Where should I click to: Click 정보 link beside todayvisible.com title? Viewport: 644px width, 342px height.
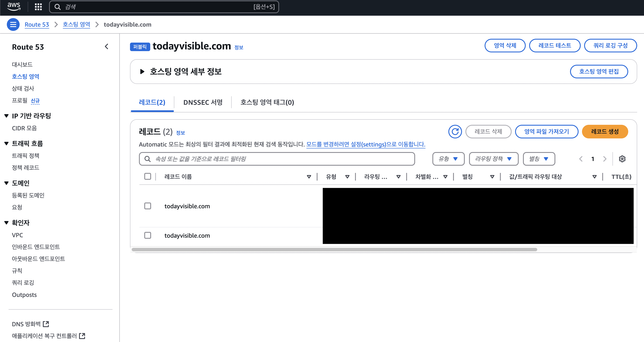[x=239, y=47]
